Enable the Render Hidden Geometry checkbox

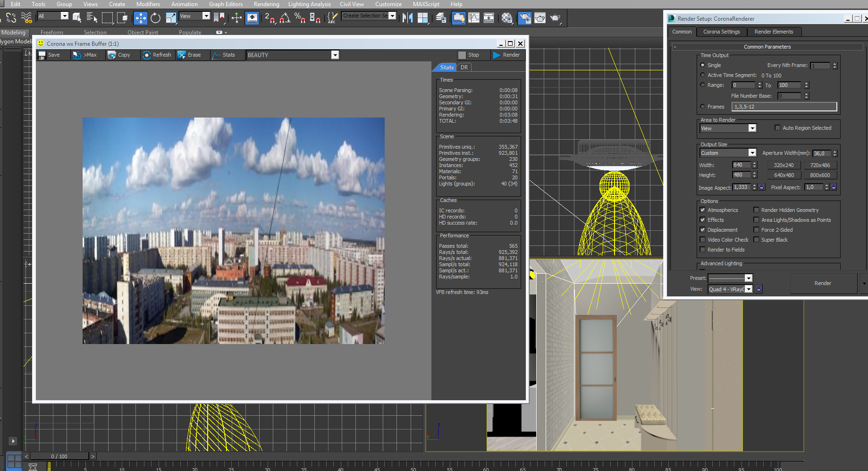point(756,210)
